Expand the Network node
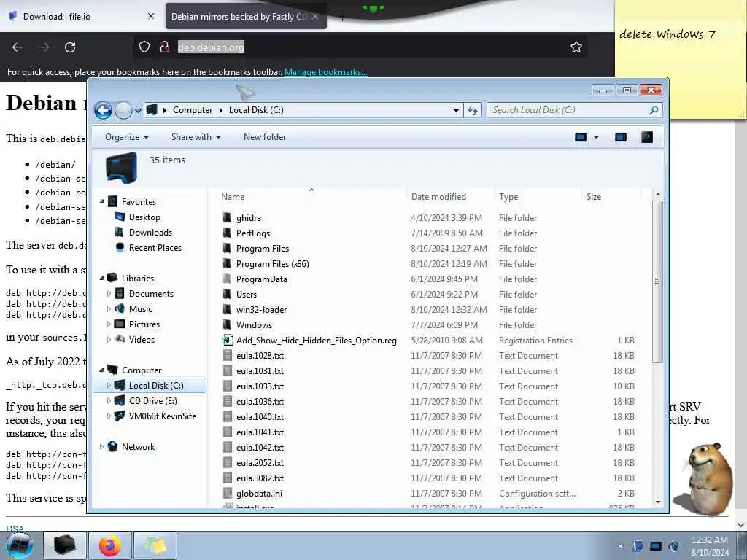This screenshot has height=560, width=747. [101, 447]
